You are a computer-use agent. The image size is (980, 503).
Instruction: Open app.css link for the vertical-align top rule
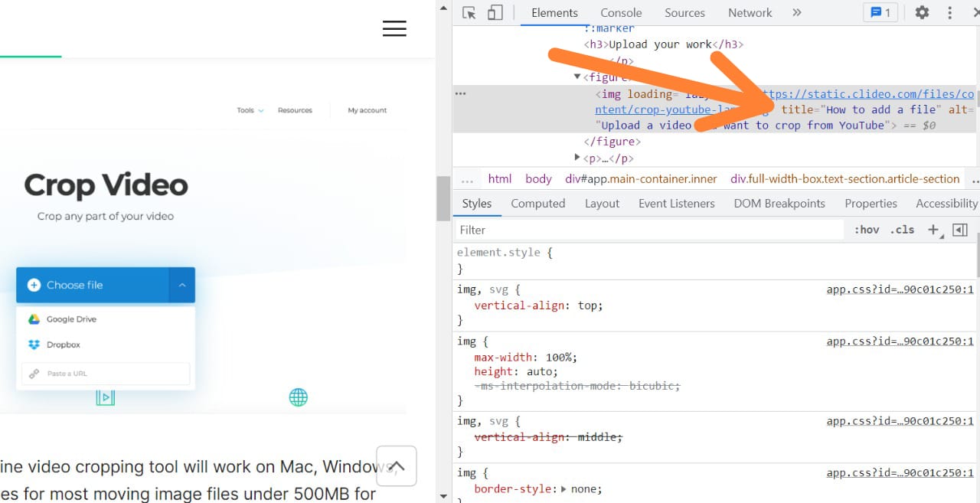900,289
